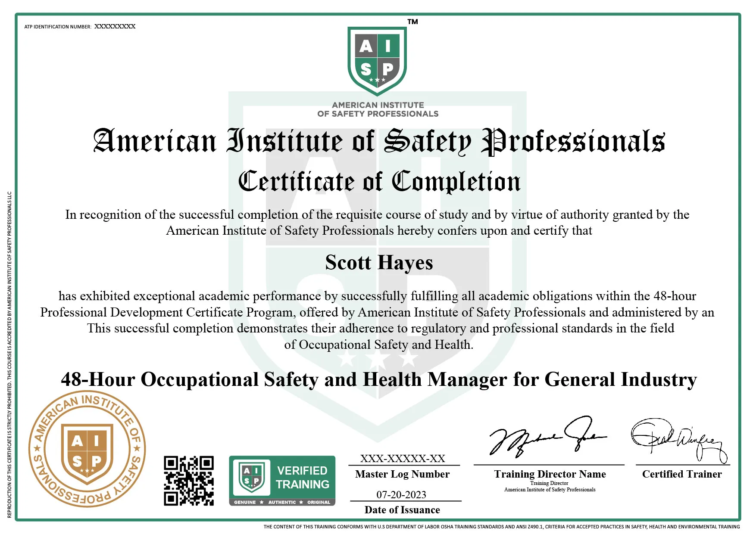The width and height of the screenshot is (756, 534).
Task: Click the 'In recognition of the successful completion' line
Action: click(377, 214)
